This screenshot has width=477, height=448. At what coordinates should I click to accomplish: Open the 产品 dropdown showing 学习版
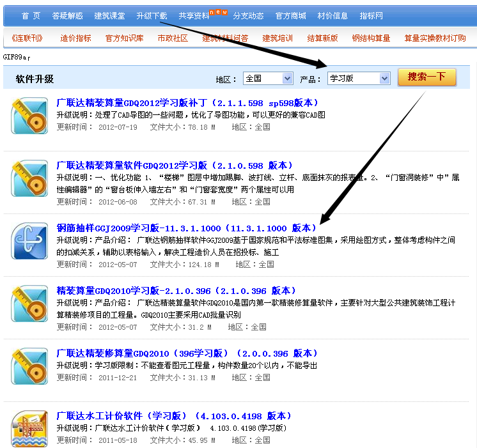[359, 79]
